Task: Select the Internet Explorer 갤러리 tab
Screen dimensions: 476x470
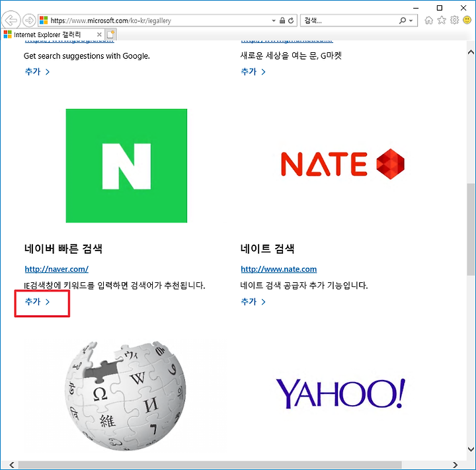Action: coord(53,34)
